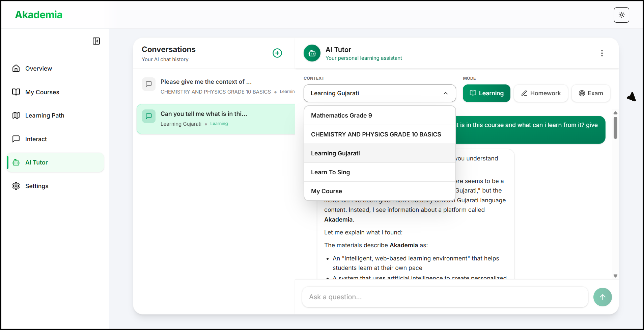Image resolution: width=644 pixels, height=330 pixels.
Task: Choose Learn To Sing context option
Action: coord(330,172)
